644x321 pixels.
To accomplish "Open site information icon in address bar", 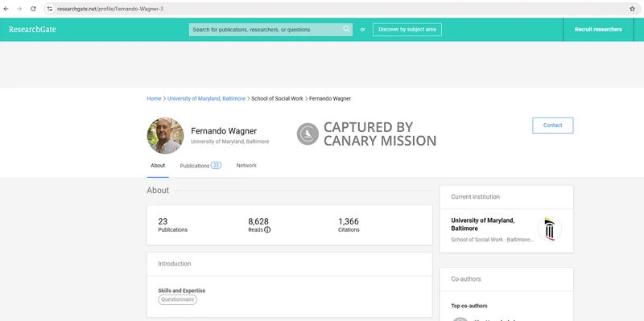I will pos(50,9).
